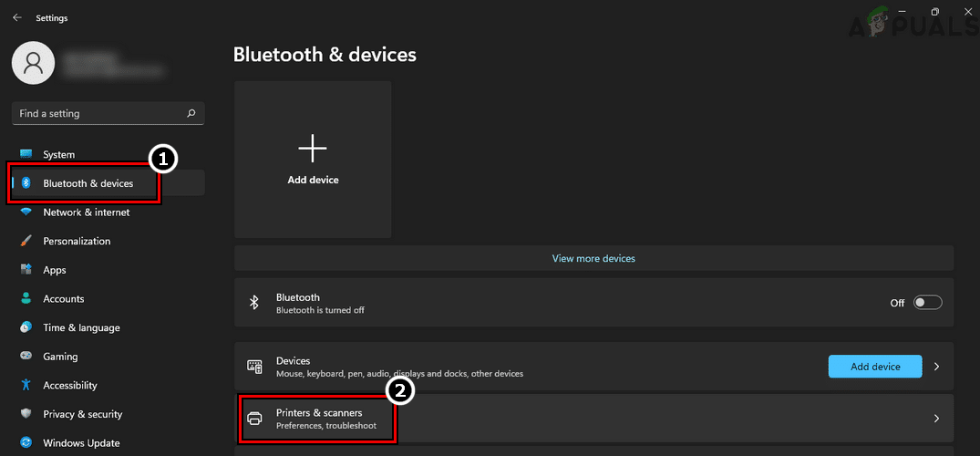Focus the Find a setting search box
Viewport: 980px width, 456px height.
[x=100, y=114]
